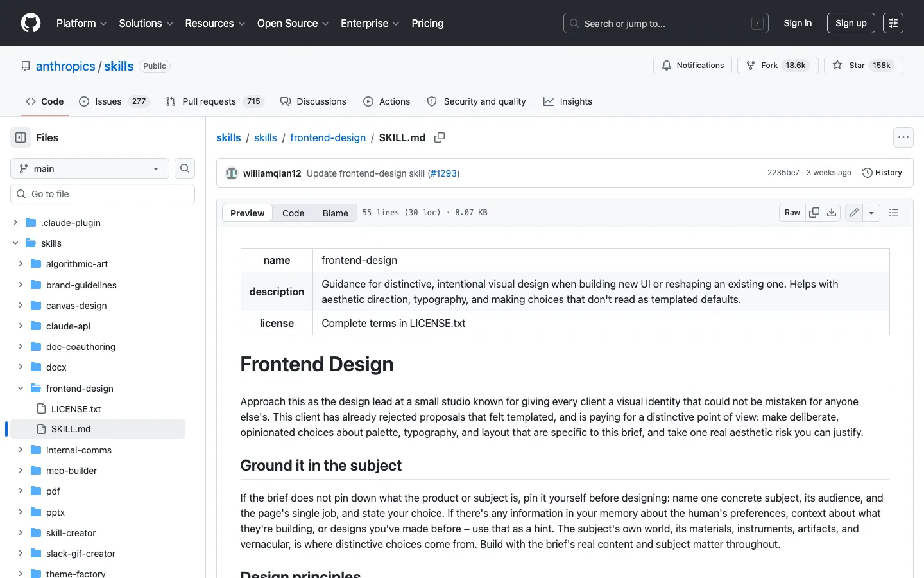Expand the Enterprise menu
Screen dimensions: 924x578
click(x=370, y=23)
